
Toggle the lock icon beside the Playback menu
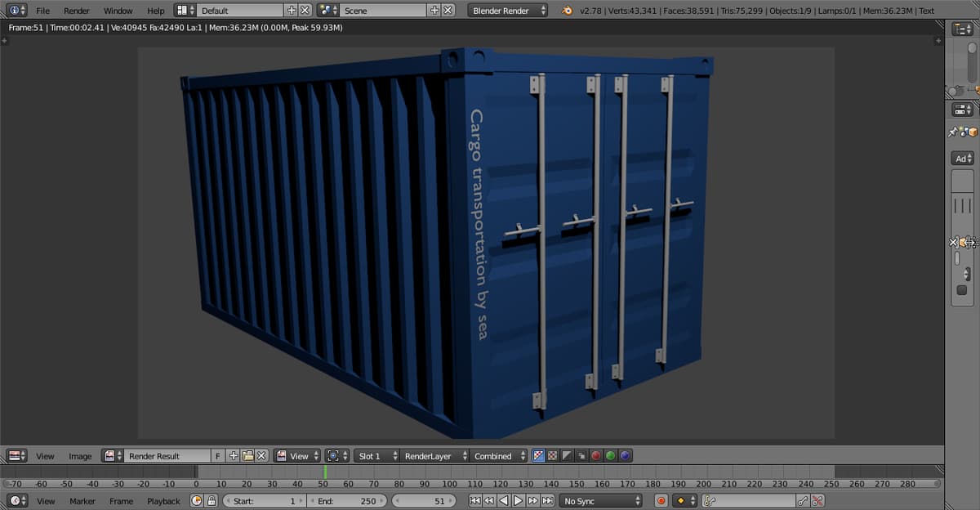click(210, 500)
